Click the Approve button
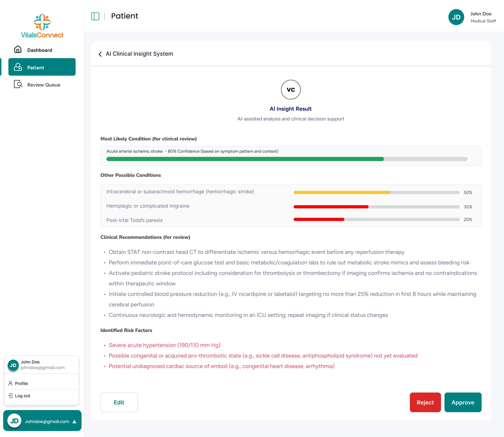The height and width of the screenshot is (437, 504). [x=463, y=402]
